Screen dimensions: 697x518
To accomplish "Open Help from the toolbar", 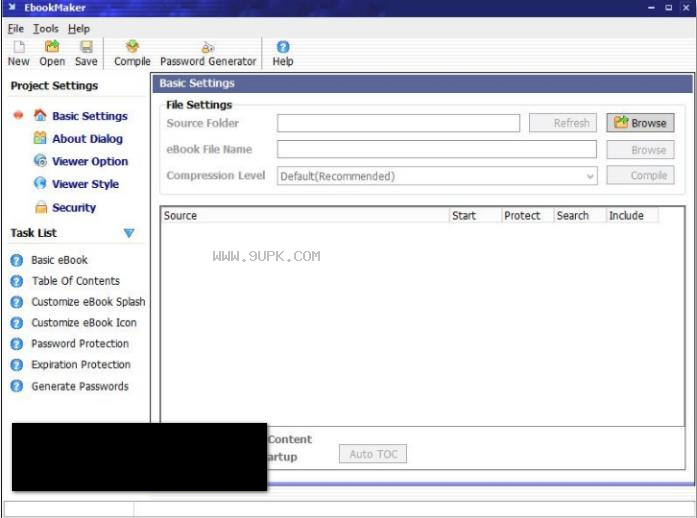I will tap(283, 47).
